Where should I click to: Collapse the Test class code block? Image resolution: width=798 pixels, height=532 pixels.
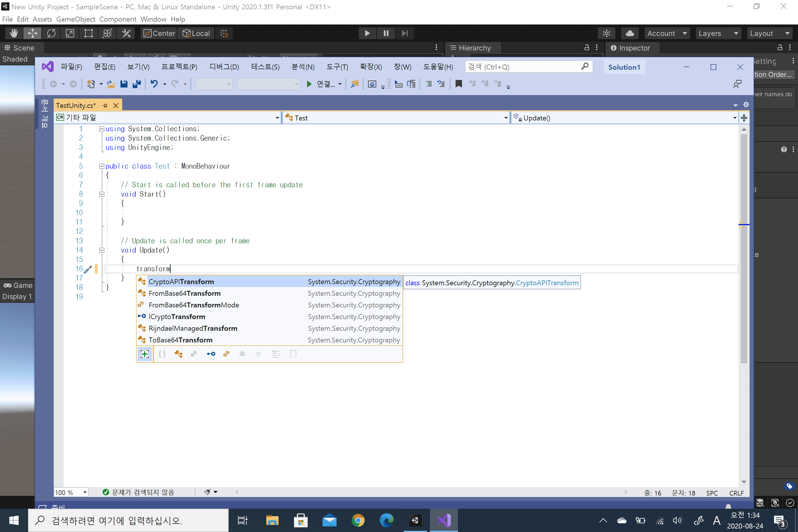coord(101,166)
